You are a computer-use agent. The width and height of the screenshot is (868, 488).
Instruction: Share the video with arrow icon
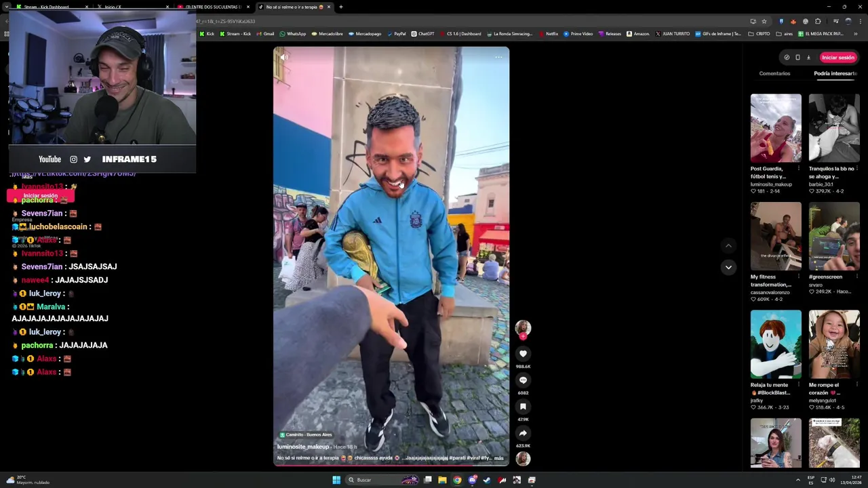(x=523, y=432)
